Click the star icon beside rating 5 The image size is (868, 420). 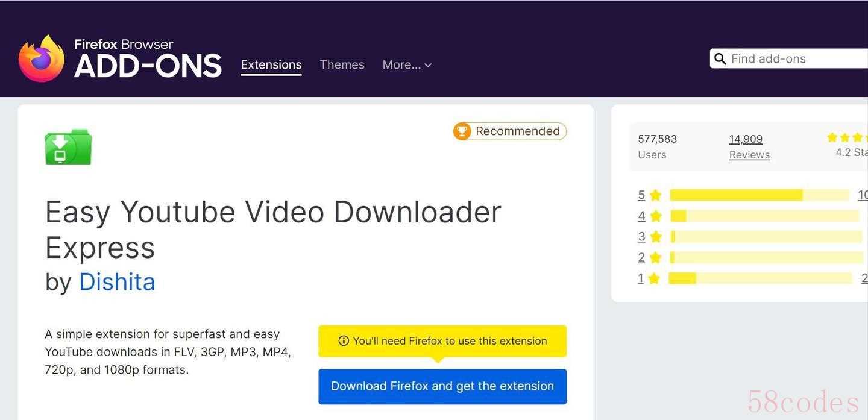(x=656, y=195)
